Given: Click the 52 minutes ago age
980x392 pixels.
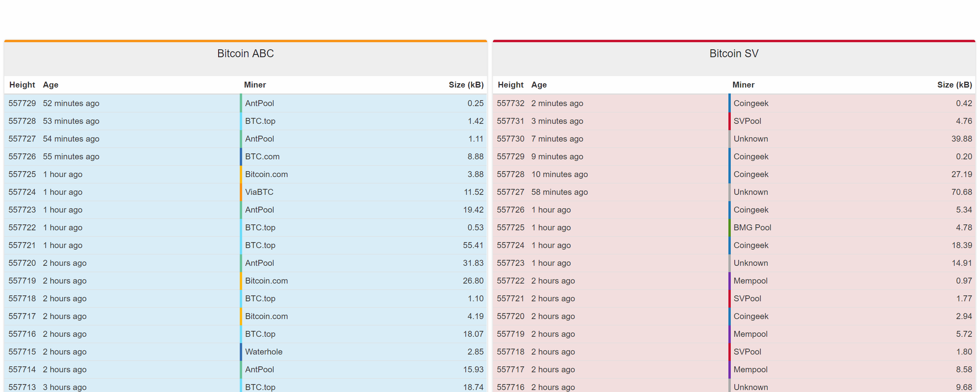Looking at the screenshot, I should (71, 103).
